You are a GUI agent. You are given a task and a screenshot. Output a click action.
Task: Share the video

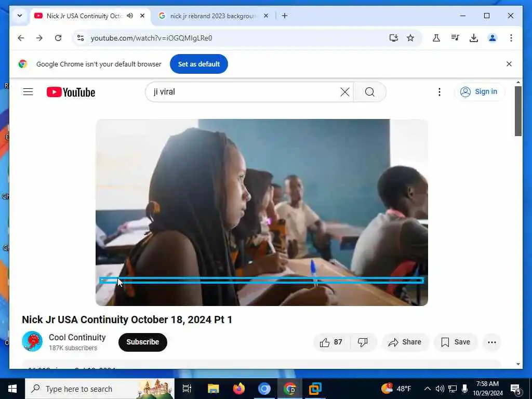pos(405,342)
